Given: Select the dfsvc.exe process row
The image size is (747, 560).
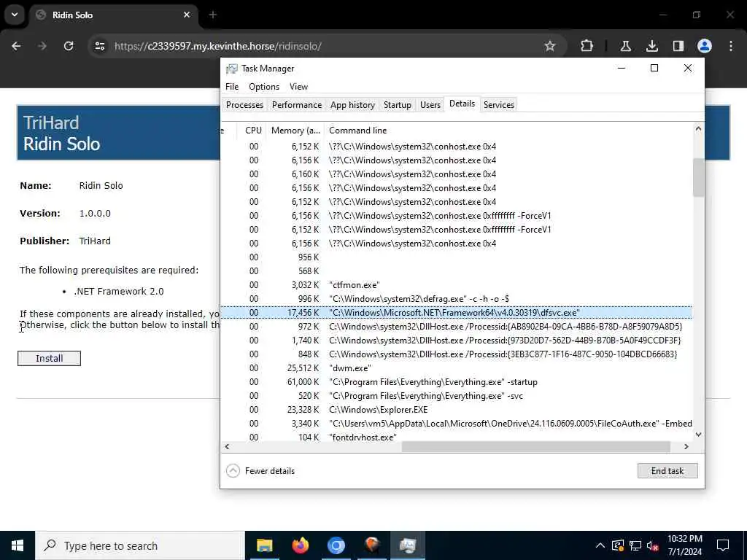Looking at the screenshot, I should click(457, 313).
